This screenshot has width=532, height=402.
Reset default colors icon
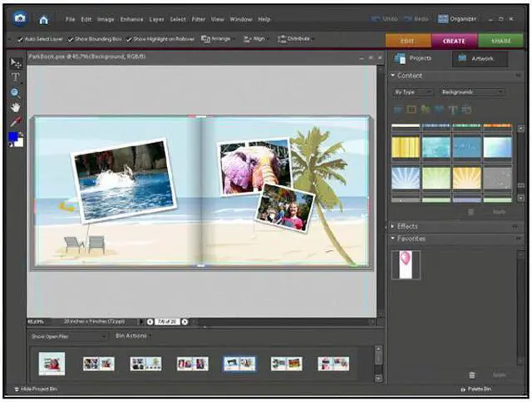pyautogui.click(x=11, y=145)
